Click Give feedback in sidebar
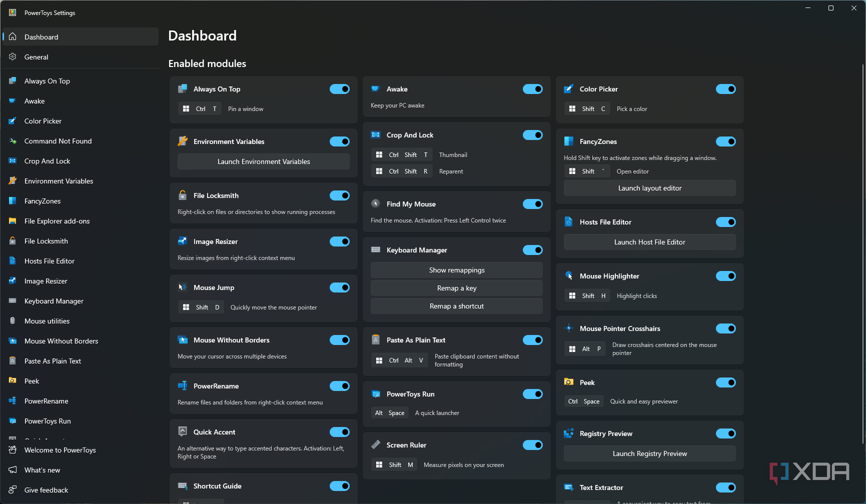 (81, 490)
